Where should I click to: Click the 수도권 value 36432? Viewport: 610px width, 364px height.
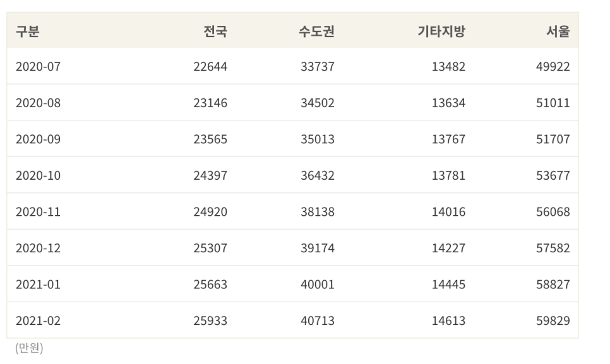[x=318, y=175]
